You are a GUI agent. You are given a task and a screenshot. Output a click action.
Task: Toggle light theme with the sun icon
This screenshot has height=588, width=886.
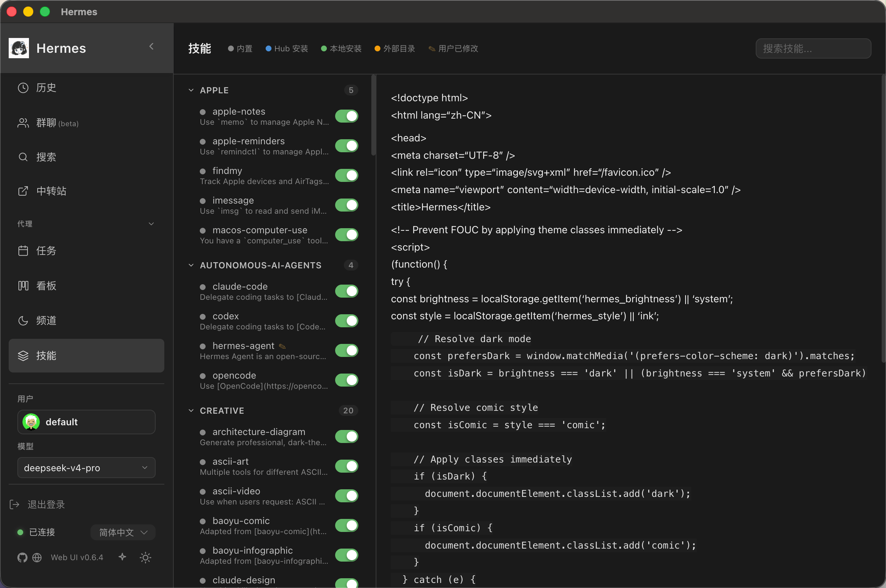(x=145, y=557)
